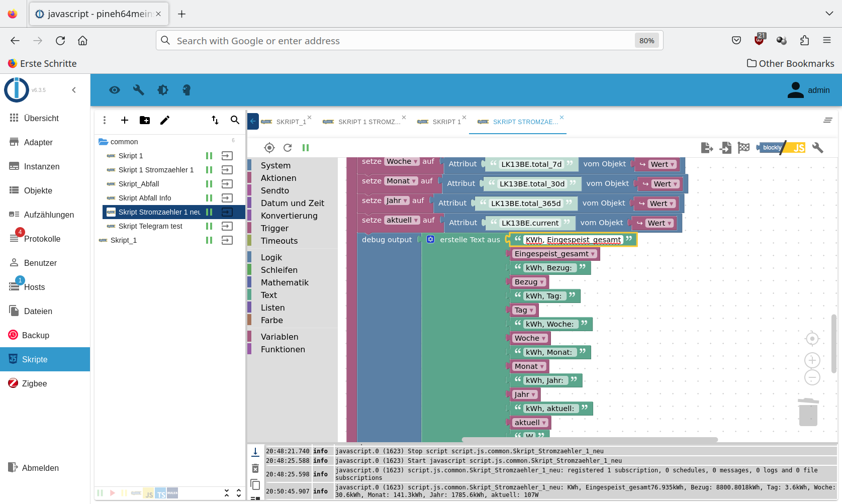This screenshot has height=504, width=842.
Task: Open Protokolle page in sidebar
Action: (45, 239)
